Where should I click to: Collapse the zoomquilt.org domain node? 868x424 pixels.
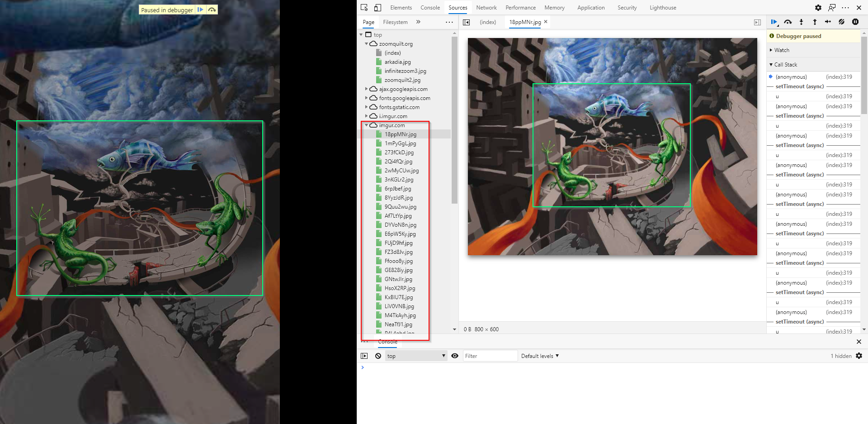coord(367,44)
